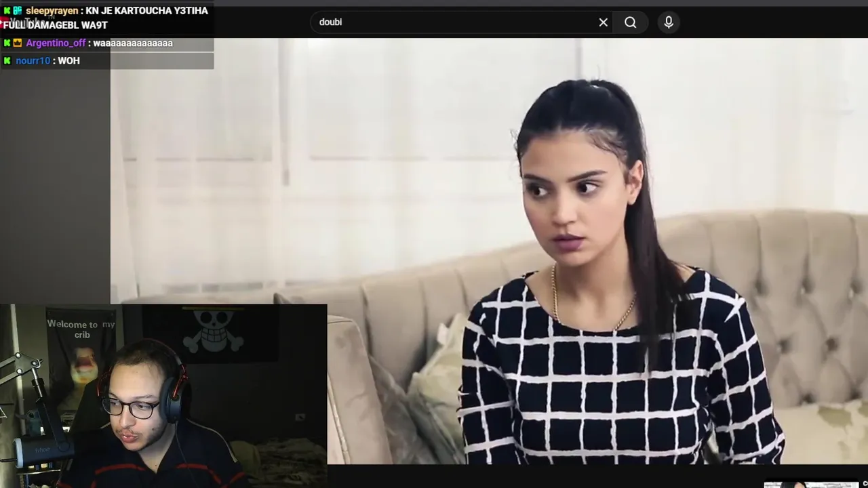Open the sleepyrayen username in chat
This screenshot has width=868, height=488.
coord(52,11)
